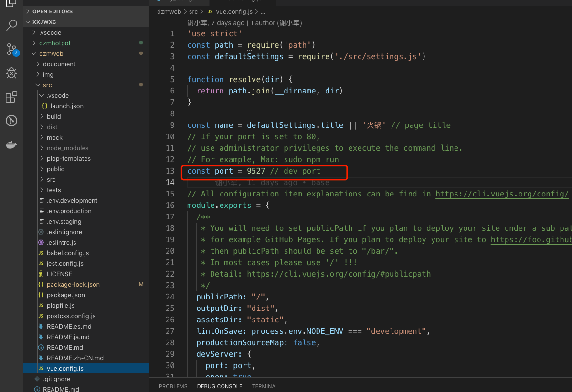
Task: Open the Git Graph activity icon
Action: tap(11, 121)
